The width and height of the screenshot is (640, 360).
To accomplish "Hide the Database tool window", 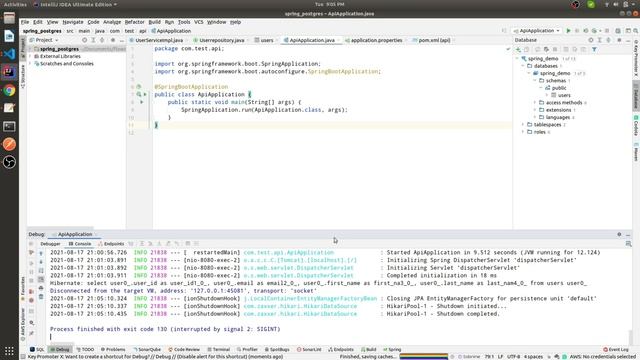I will tap(628, 40).
